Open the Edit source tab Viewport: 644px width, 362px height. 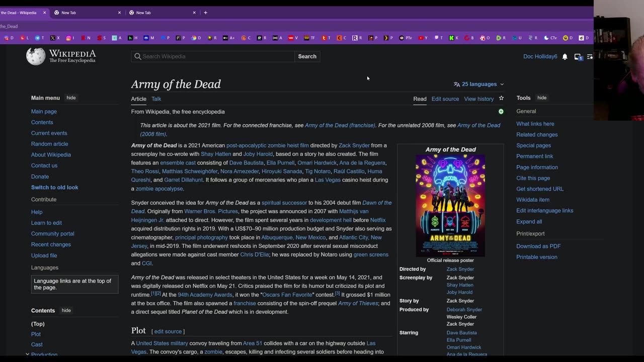click(445, 99)
